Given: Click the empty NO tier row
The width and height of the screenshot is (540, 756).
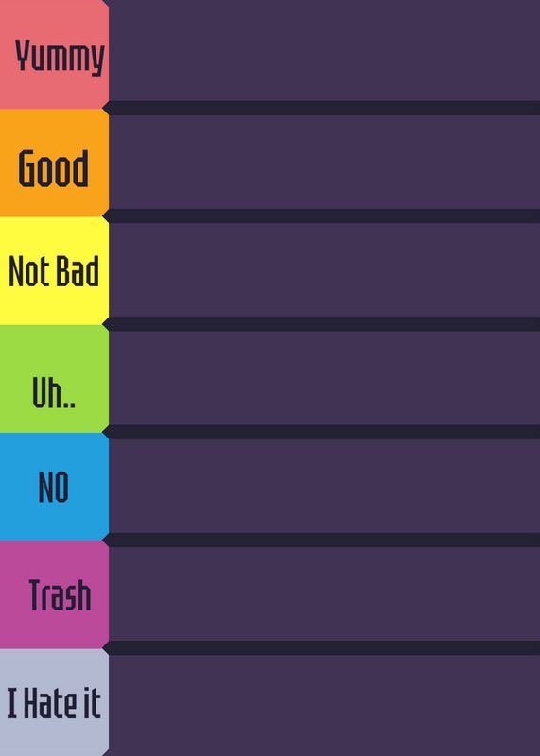Looking at the screenshot, I should point(324,486).
